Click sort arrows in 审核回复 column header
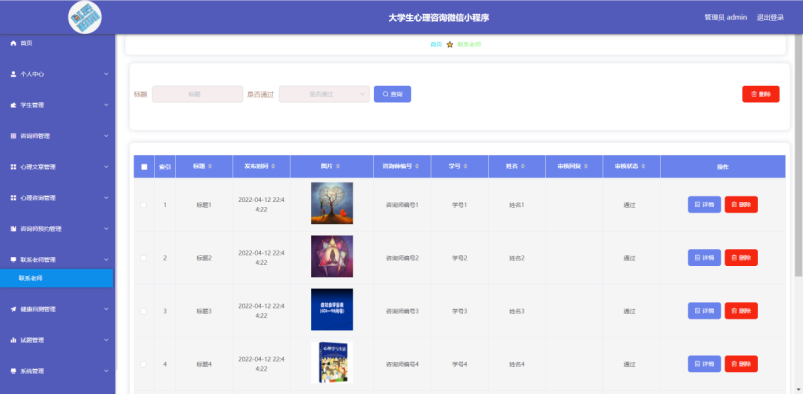 click(586, 167)
